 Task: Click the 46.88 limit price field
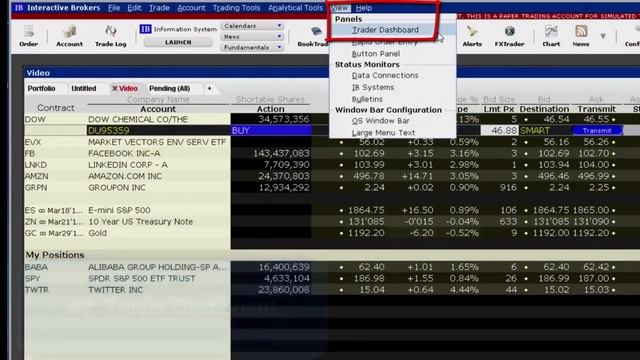499,131
